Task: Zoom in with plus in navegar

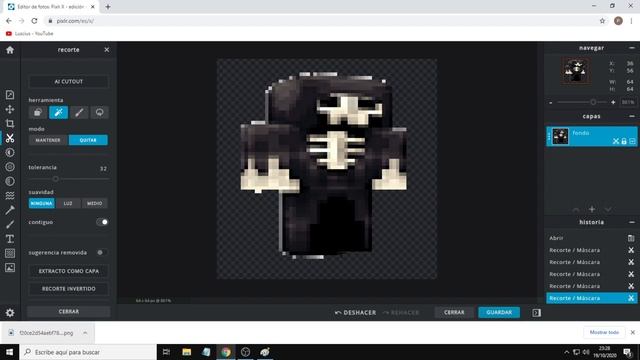Action: pos(613,102)
